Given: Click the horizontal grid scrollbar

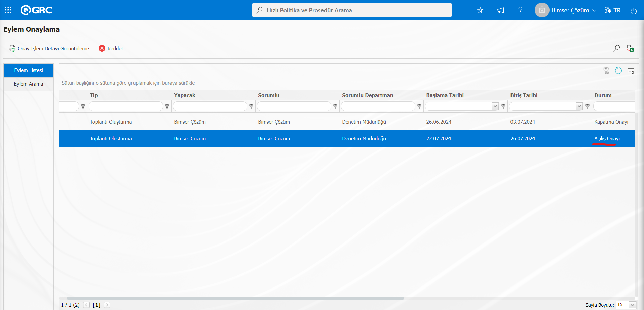Looking at the screenshot, I should pyautogui.click(x=235, y=298).
